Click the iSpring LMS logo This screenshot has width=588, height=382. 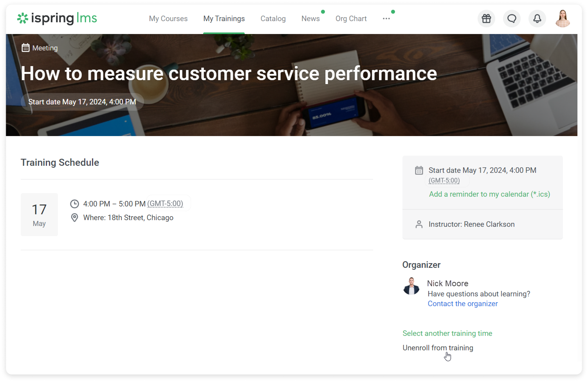click(57, 18)
